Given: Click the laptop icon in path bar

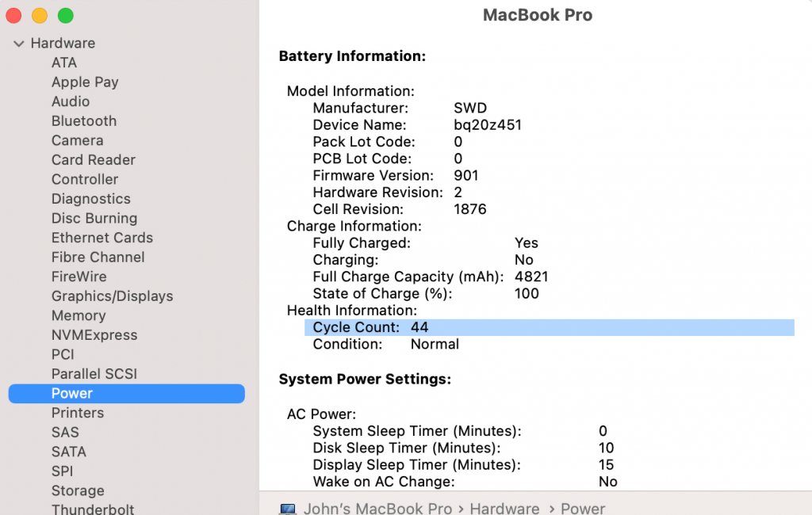Looking at the screenshot, I should [288, 509].
